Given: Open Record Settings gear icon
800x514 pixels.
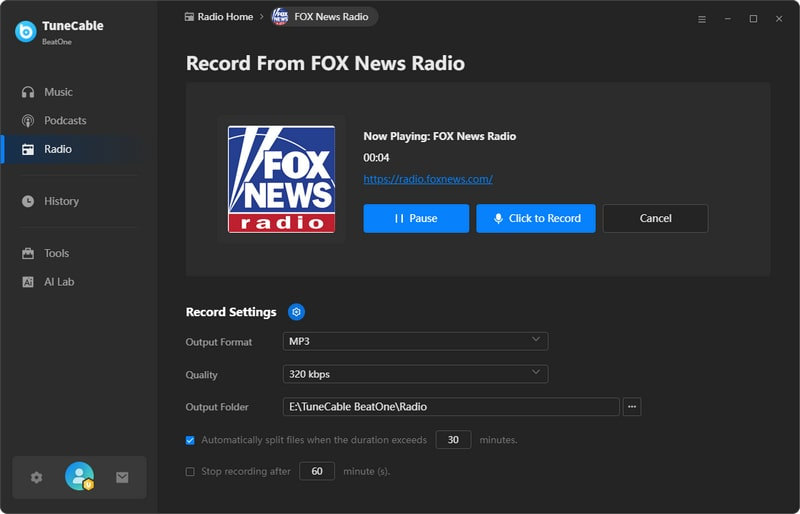Looking at the screenshot, I should (296, 312).
